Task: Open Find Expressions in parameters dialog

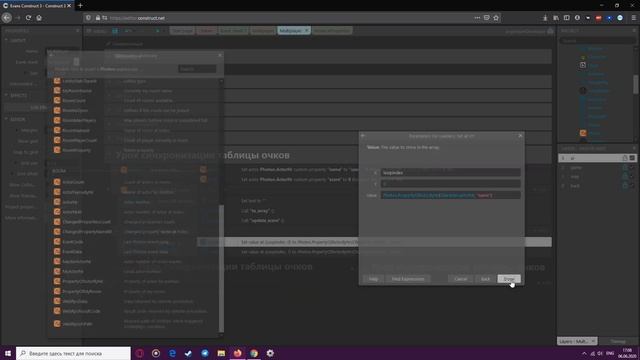Action: point(408,279)
